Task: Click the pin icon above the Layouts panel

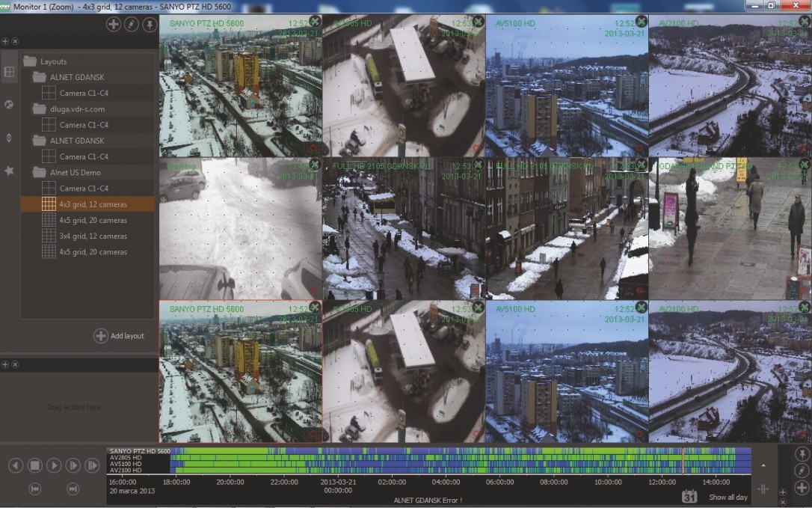Action: point(150,25)
